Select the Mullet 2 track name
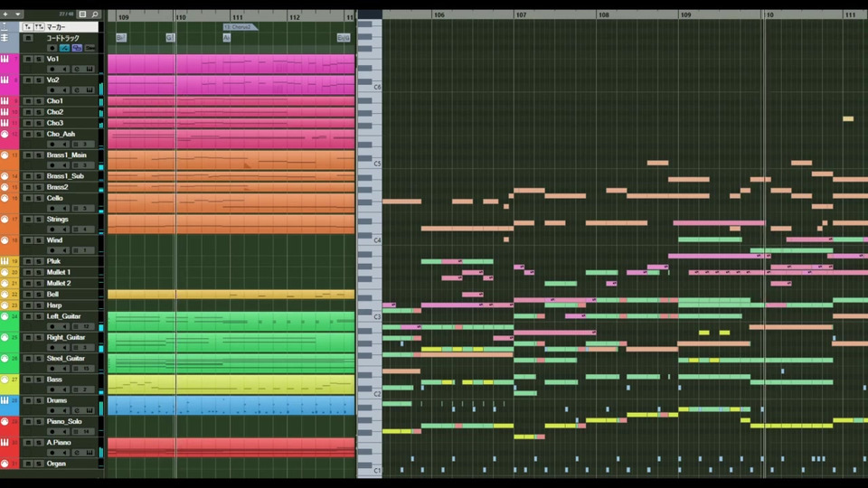The width and height of the screenshot is (868, 488). tap(59, 283)
